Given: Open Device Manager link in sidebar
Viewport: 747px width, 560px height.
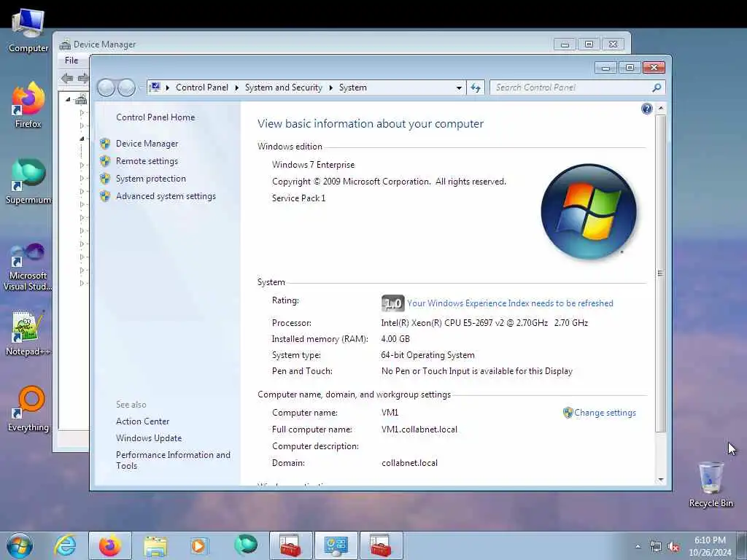Looking at the screenshot, I should click(x=147, y=144).
